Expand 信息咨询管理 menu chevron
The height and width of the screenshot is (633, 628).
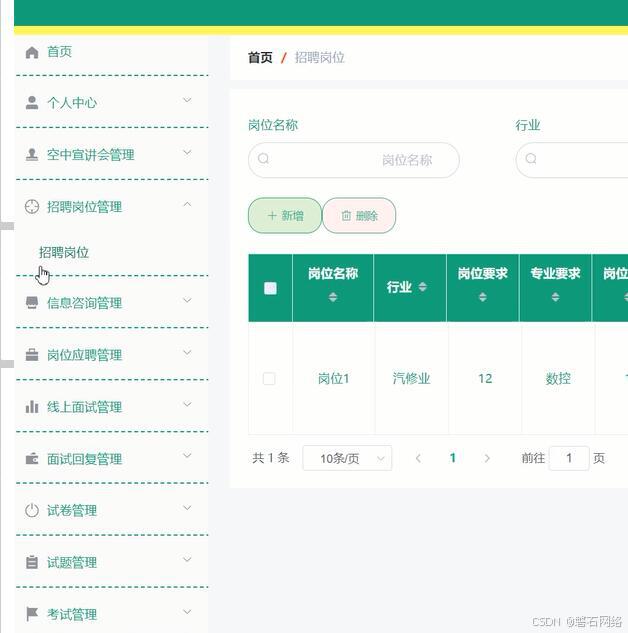[187, 300]
